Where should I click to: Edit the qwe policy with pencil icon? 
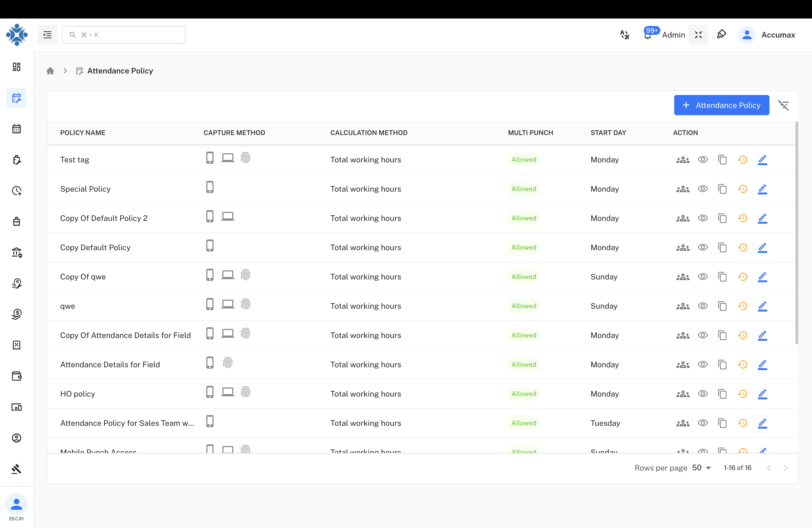[763, 306]
